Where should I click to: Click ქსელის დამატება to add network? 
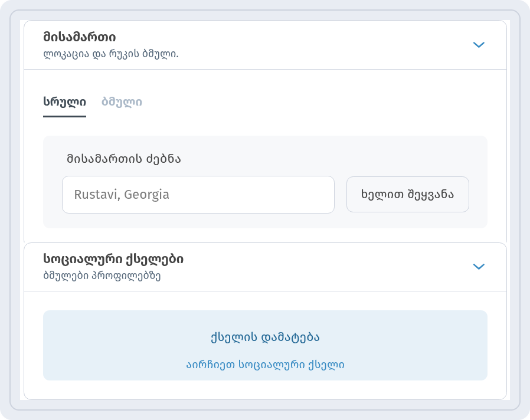(265, 337)
